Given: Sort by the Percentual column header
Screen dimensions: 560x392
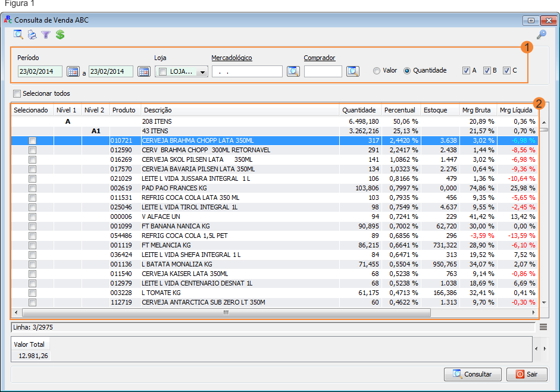Looking at the screenshot, I should click(x=401, y=110).
